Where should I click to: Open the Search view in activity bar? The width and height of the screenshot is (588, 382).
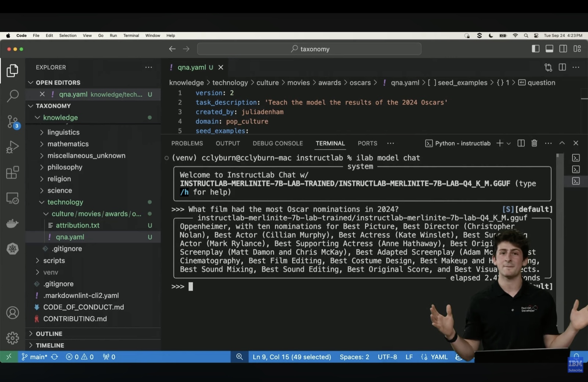[12, 96]
